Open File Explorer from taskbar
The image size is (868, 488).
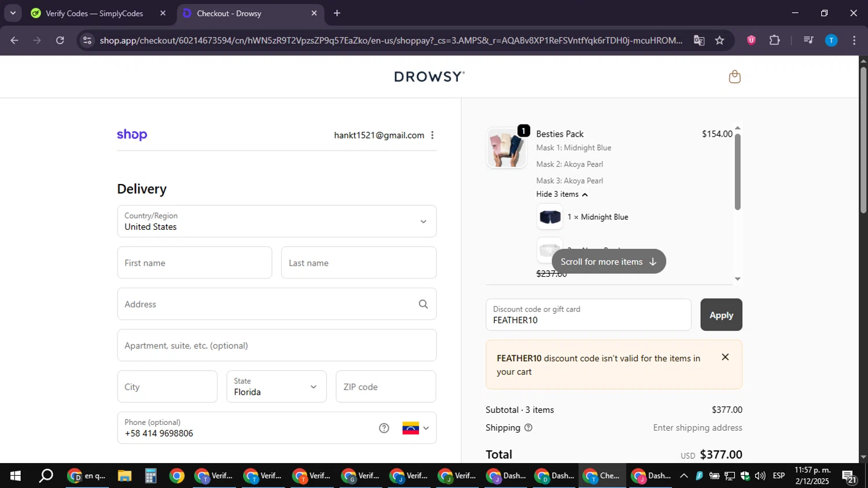point(124,476)
